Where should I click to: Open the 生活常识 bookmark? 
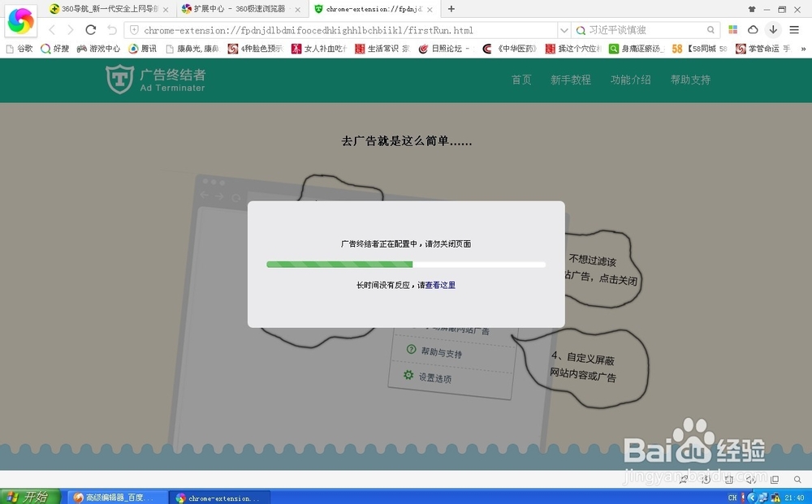(382, 49)
